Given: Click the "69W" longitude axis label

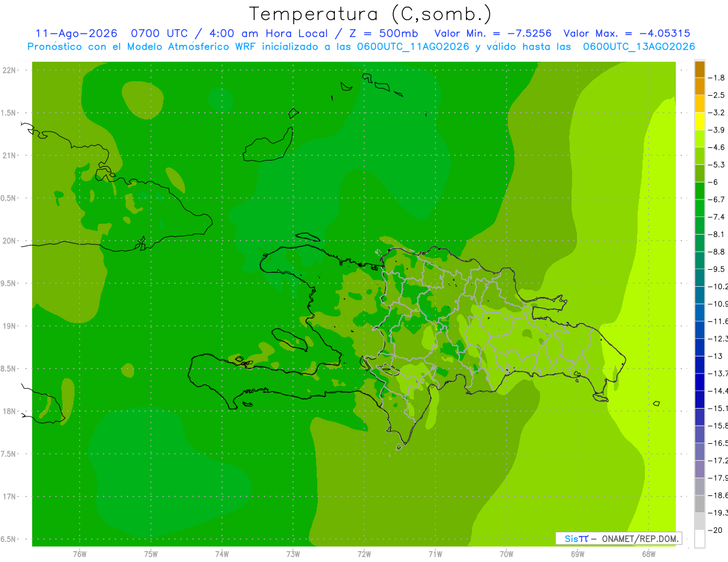Looking at the screenshot, I should [x=578, y=554].
